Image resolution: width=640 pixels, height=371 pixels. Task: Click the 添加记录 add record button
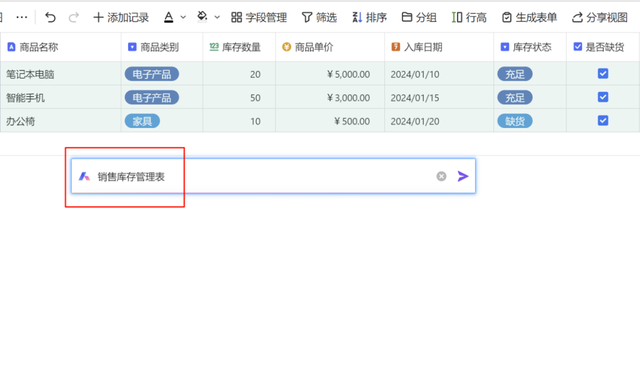(121, 18)
